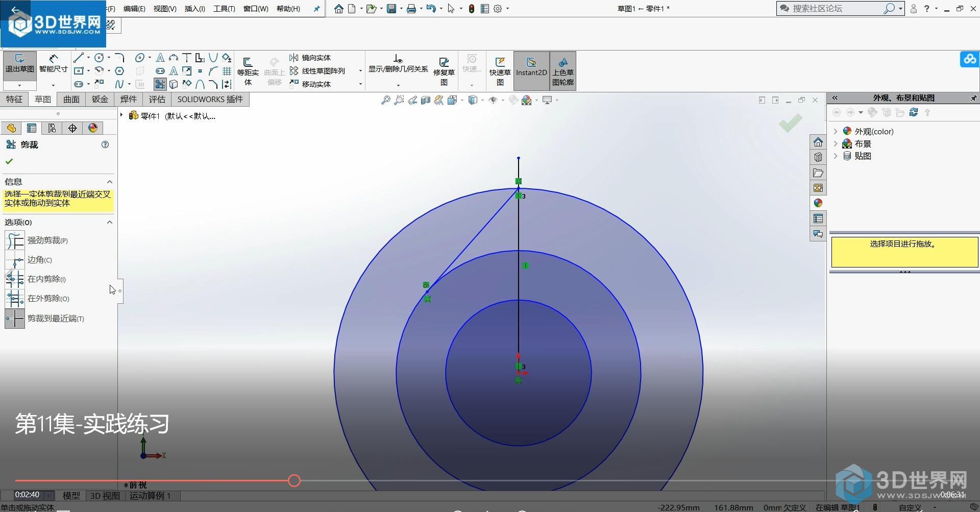This screenshot has width=980, height=512.
Task: Select the Polygon sketch tool
Action: [x=119, y=71]
